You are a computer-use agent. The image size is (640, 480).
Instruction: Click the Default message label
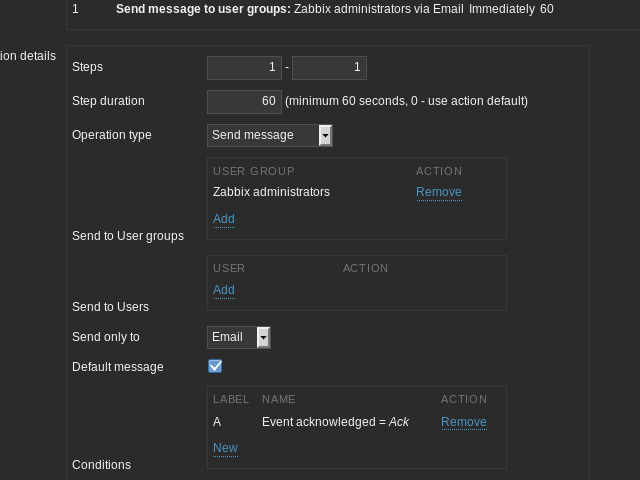tap(117, 367)
